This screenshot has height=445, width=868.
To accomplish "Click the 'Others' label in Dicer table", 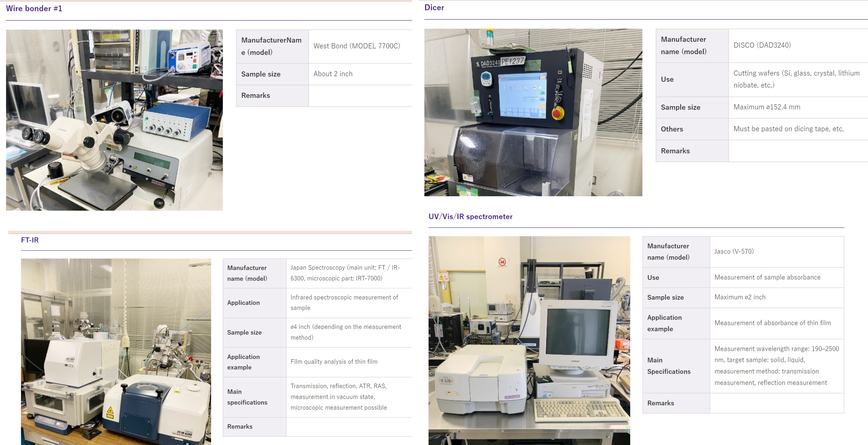I will point(692,129).
